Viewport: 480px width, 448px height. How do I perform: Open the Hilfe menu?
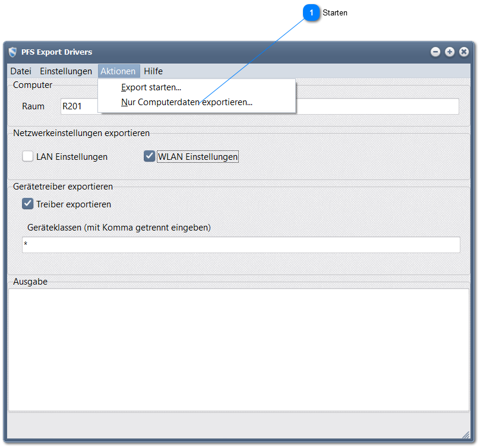pos(153,71)
